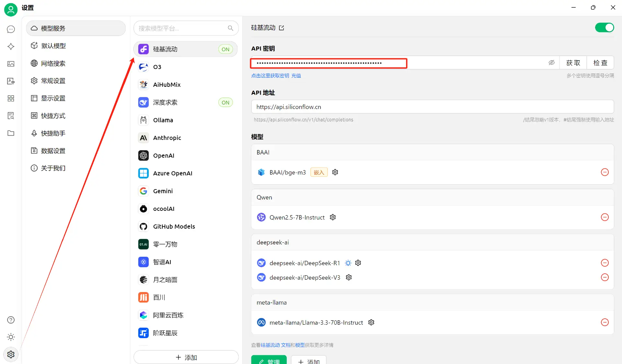
Task: Click the 点击这里获取密钥 link
Action: coord(270,76)
